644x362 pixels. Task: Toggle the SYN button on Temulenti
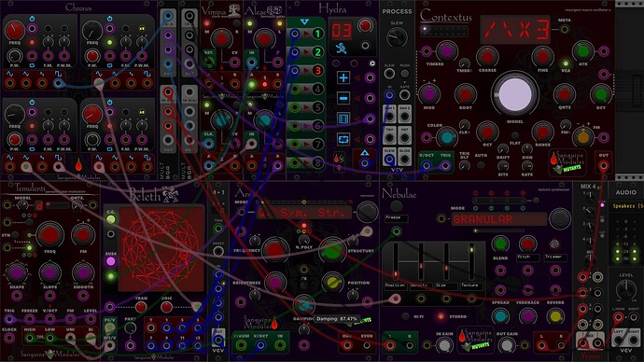15,235
